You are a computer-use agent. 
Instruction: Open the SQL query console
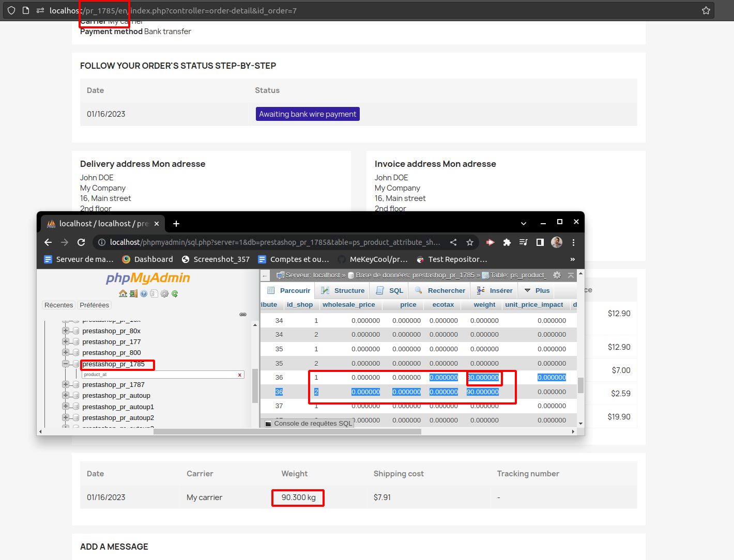tap(308, 423)
